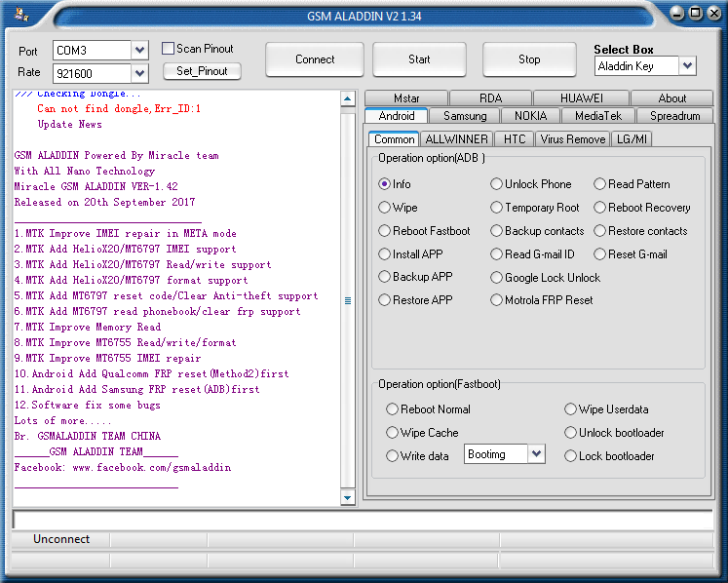728x583 pixels.
Task: Click the Start button
Action: coord(419,59)
